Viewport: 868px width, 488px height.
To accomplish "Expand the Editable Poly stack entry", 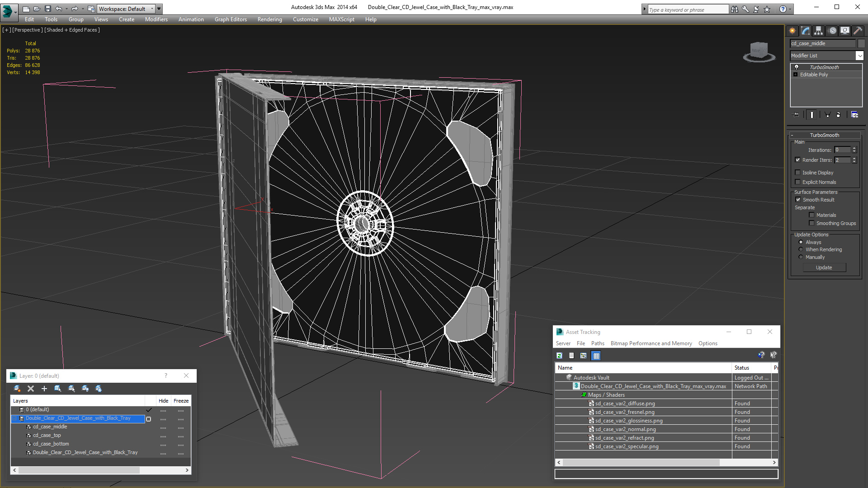I will [x=796, y=75].
